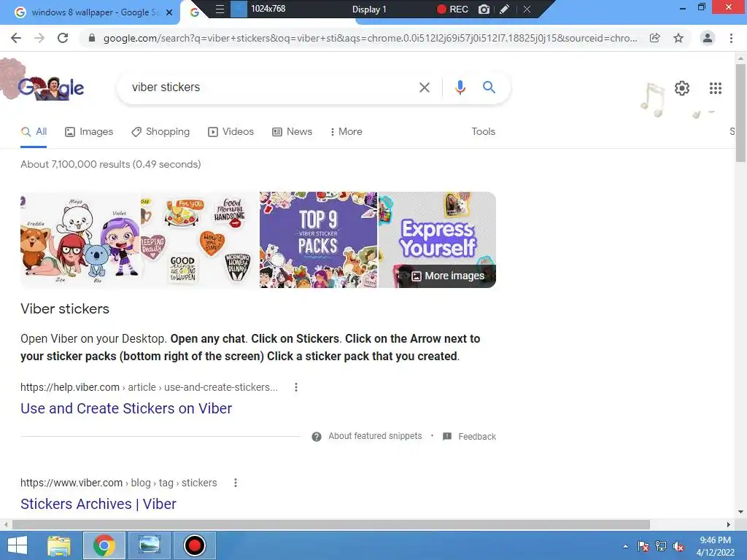Open Use and Create Stickers on Viber
747x560 pixels.
click(126, 408)
